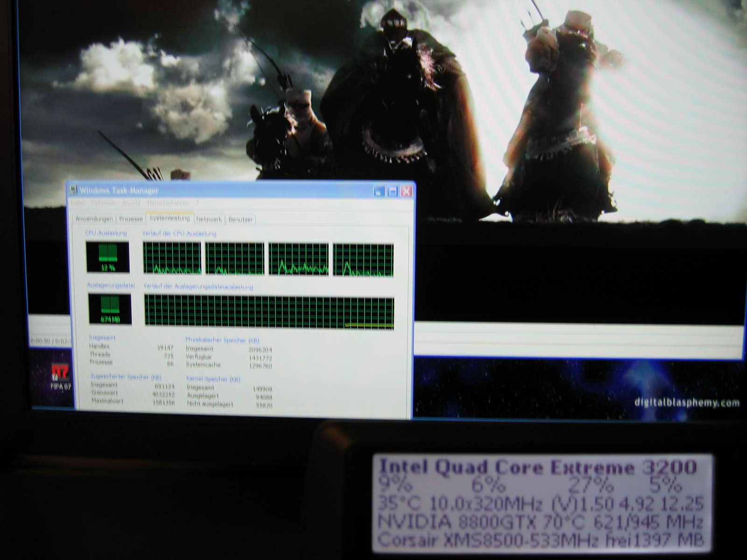This screenshot has width=747, height=560.
Task: Click the CPU-Auslastung 12 % gauge
Action: [108, 257]
